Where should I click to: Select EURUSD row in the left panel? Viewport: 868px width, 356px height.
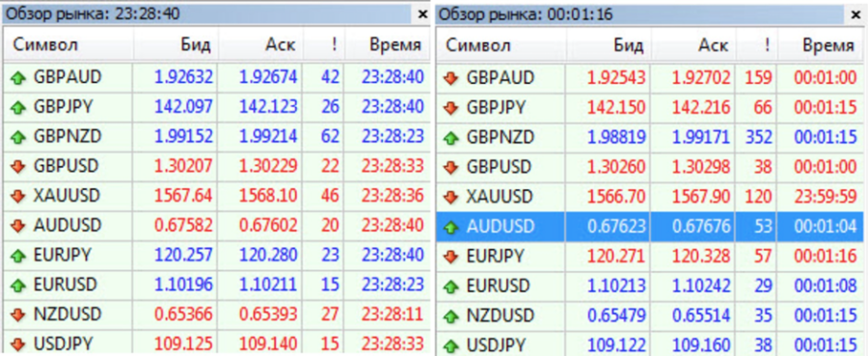[x=216, y=286]
